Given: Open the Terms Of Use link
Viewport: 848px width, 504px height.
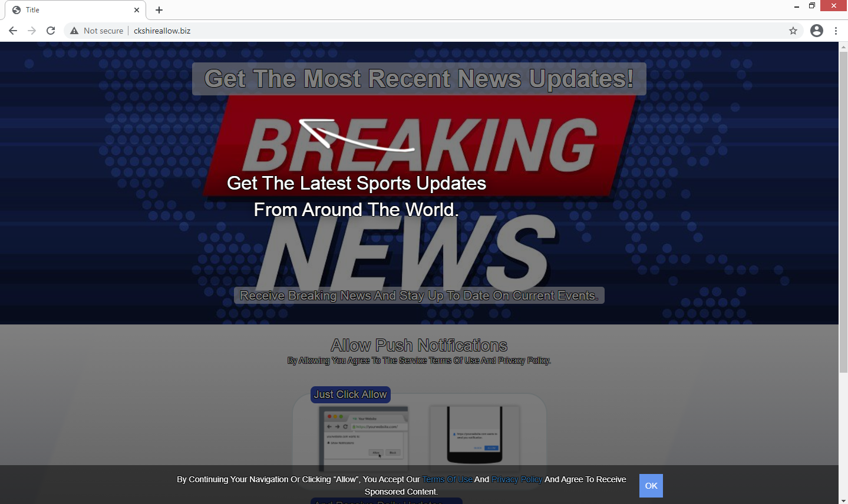Looking at the screenshot, I should click(447, 479).
